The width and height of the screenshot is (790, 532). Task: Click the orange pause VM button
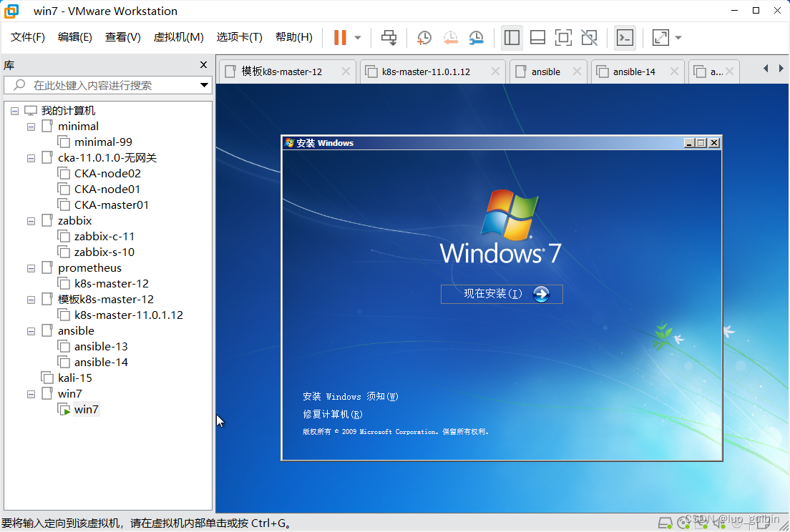pyautogui.click(x=340, y=37)
